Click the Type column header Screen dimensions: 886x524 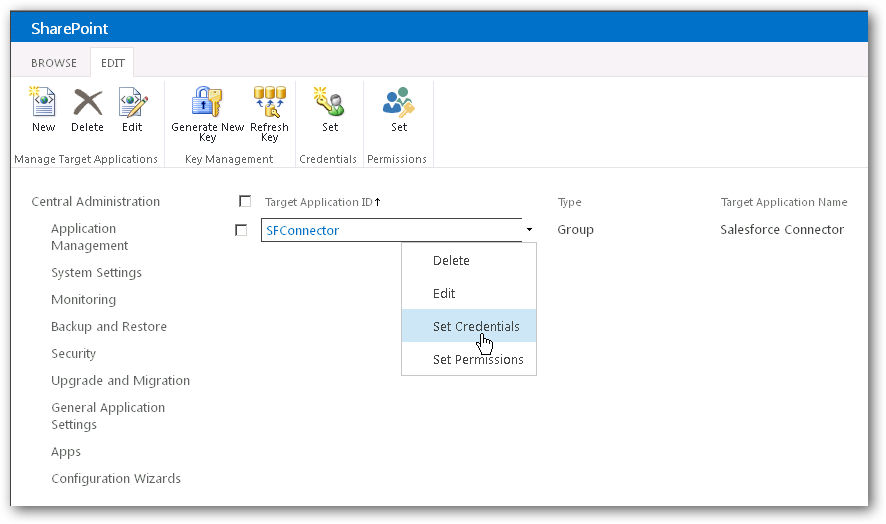[x=569, y=202]
